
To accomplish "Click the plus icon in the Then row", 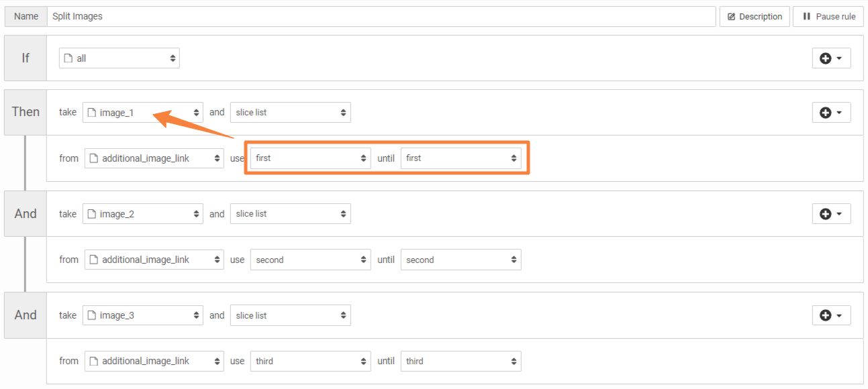I will 827,112.
